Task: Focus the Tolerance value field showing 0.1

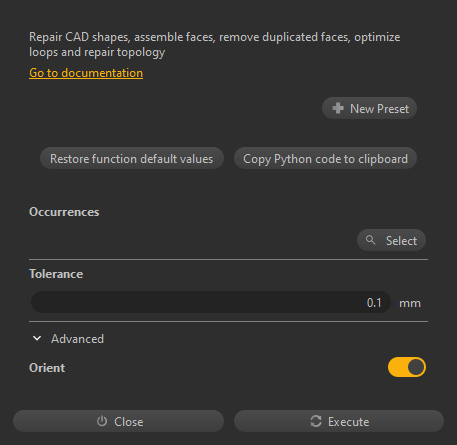Action: pyautogui.click(x=211, y=302)
